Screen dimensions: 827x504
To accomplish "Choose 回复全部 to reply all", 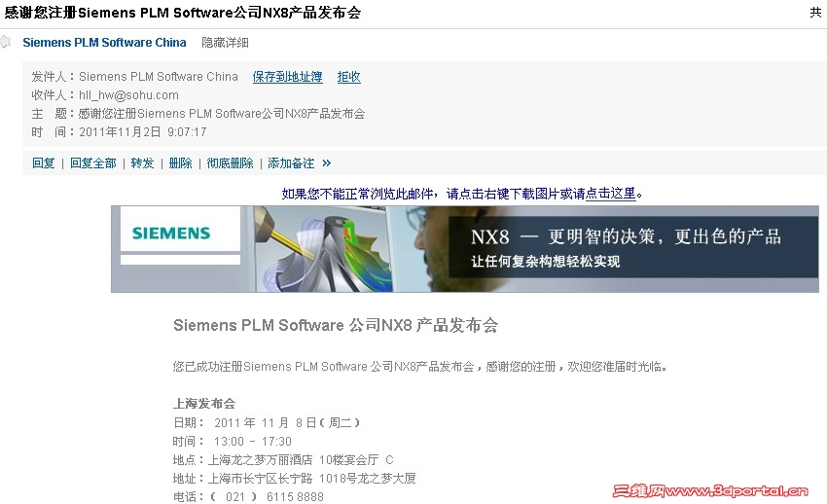I will (x=92, y=163).
